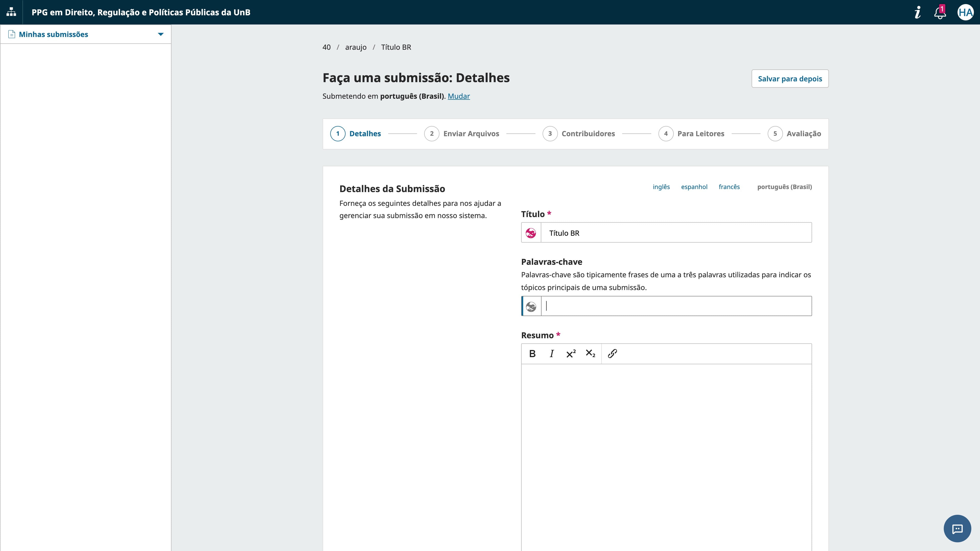Open the help info icon
Viewport: 980px width, 551px height.
[918, 12]
